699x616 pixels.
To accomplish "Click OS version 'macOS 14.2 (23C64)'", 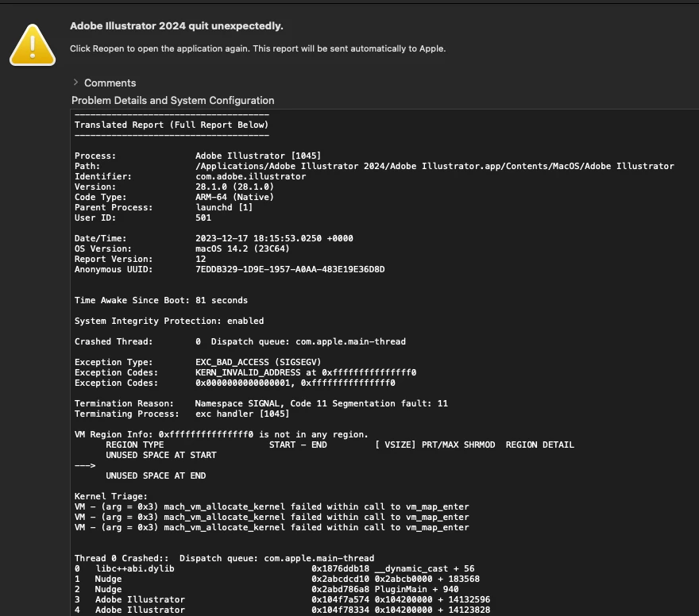I will (x=242, y=248).
